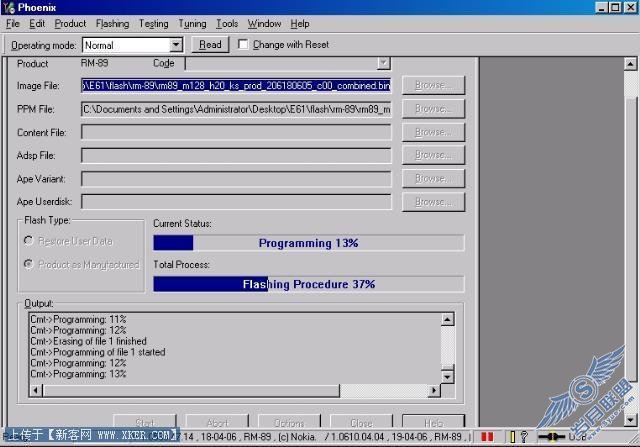640x447 pixels.
Task: Click main window scrollbar up arrow
Action: [631, 64]
